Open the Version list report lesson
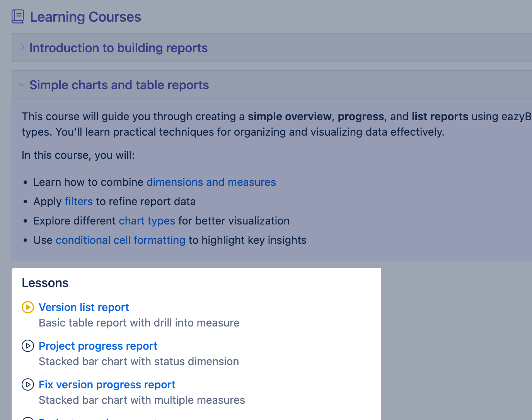Viewport: 532px width, 420px height. pyautogui.click(x=84, y=307)
